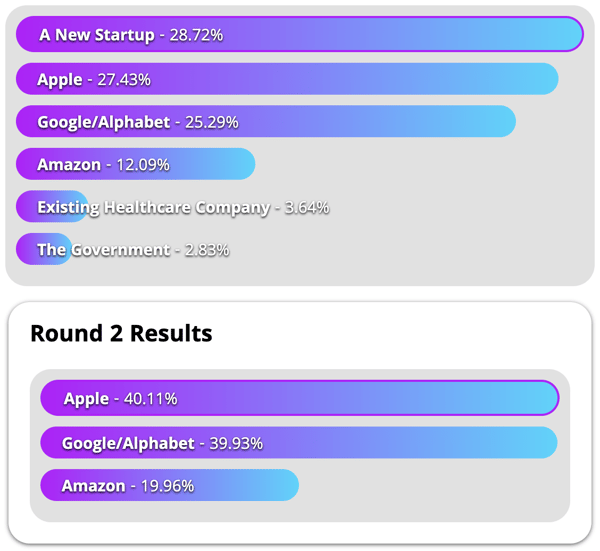Viewport: 600px width, 551px height.
Task: Click the Google/Alphabet 25.29% bar
Action: [x=266, y=121]
